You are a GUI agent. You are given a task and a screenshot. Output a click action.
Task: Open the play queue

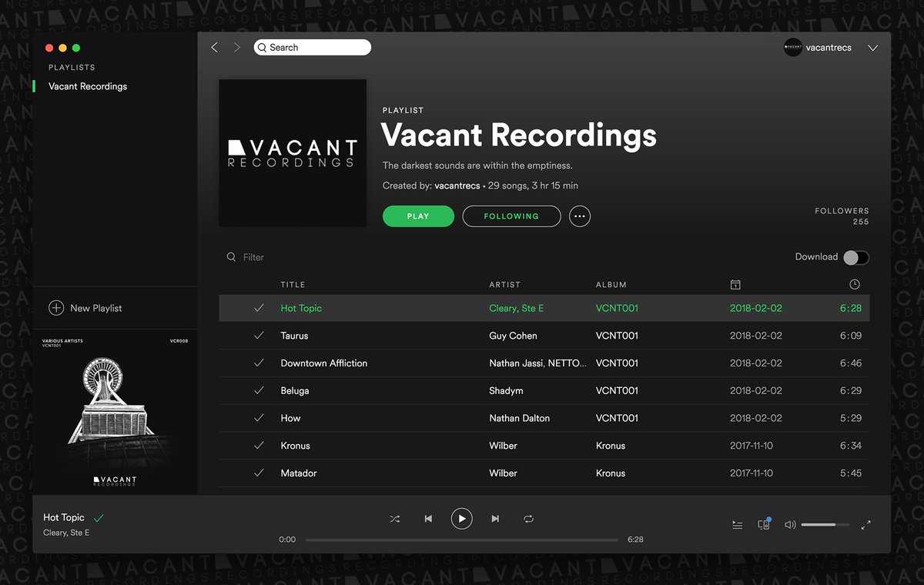(737, 524)
